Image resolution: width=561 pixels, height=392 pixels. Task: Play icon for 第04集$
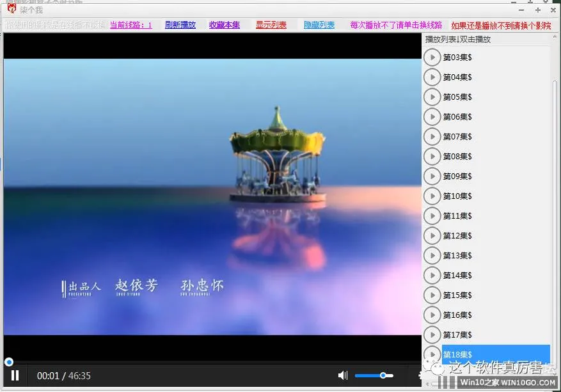(x=432, y=77)
